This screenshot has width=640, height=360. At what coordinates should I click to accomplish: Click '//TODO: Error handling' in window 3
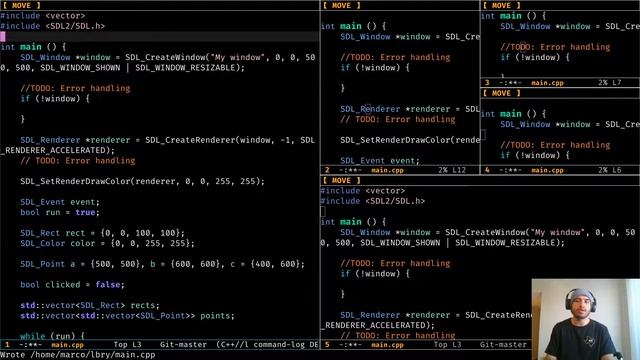point(555,47)
